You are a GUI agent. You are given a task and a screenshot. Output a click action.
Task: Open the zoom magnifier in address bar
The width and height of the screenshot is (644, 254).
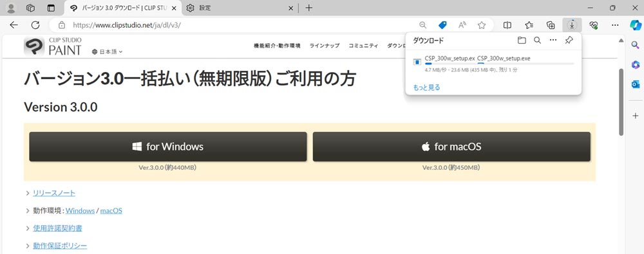coord(422,25)
